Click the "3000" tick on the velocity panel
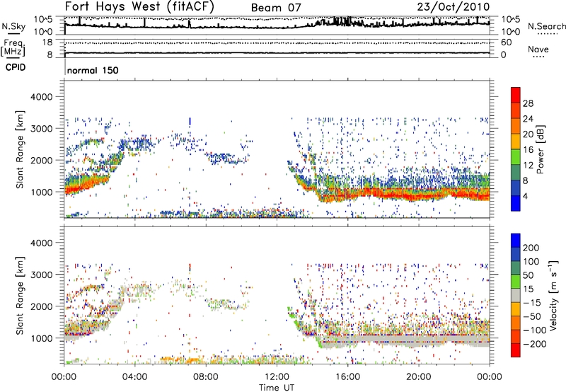 (x=41, y=275)
